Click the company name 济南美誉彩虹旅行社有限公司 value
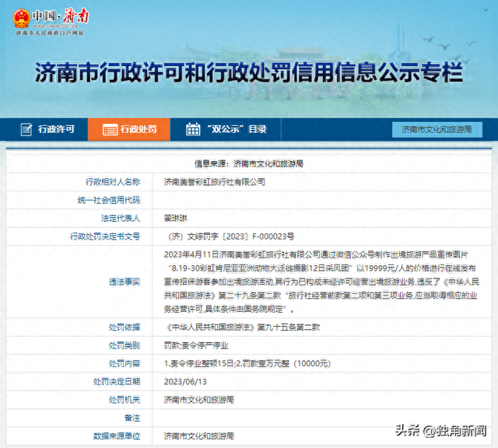 (215, 182)
